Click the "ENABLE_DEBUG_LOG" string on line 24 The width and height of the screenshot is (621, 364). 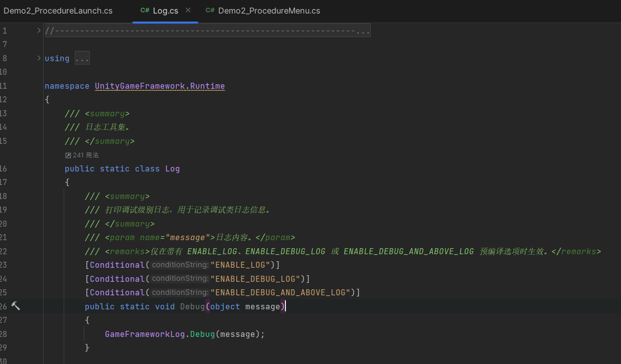click(x=255, y=279)
